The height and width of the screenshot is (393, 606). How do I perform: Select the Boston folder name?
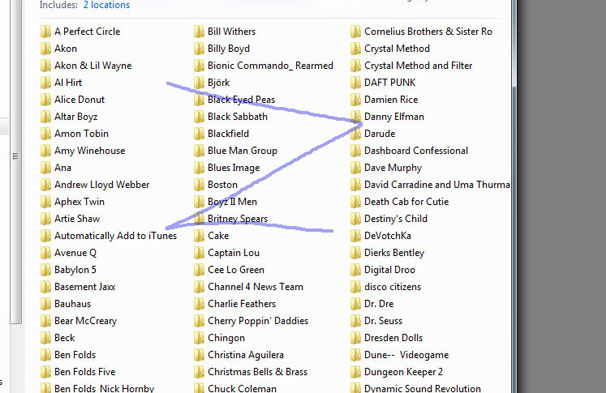222,185
